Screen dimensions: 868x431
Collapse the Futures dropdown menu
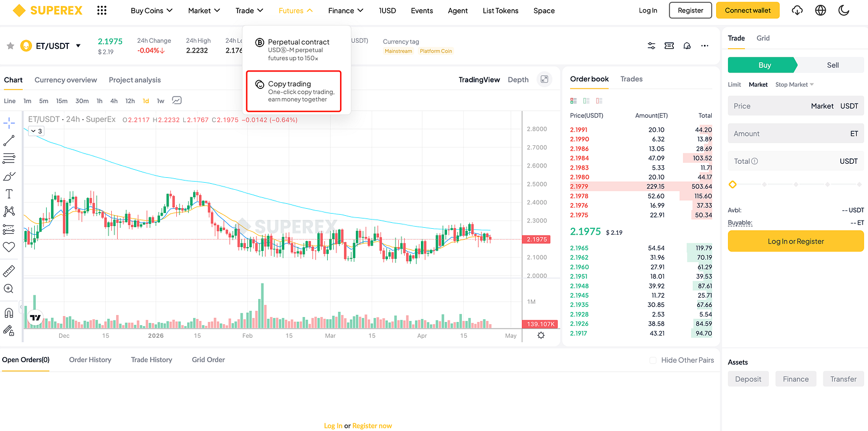click(296, 10)
